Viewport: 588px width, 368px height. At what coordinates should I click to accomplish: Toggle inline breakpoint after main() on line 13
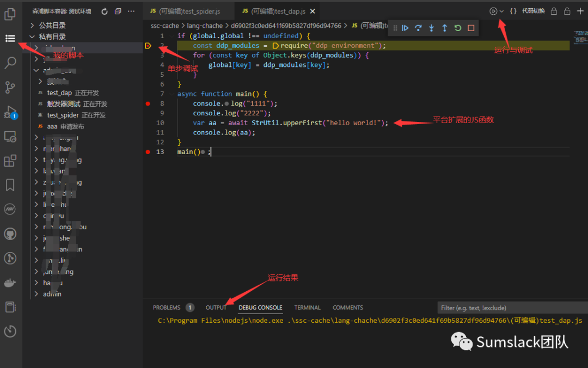pyautogui.click(x=203, y=152)
